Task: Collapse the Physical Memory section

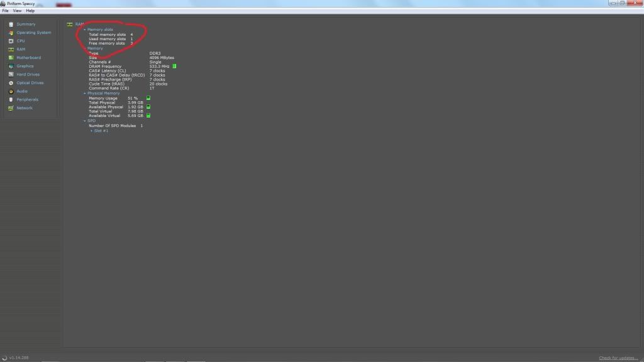Action: (85, 94)
